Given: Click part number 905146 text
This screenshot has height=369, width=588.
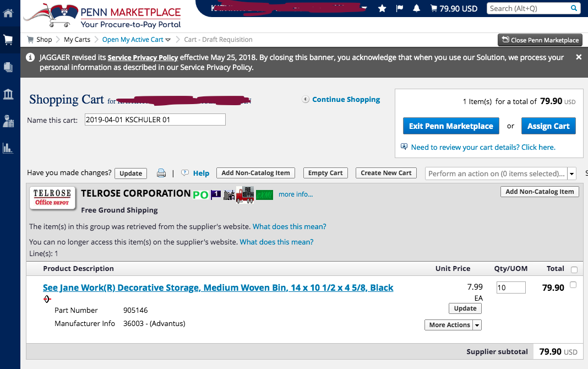Looking at the screenshot, I should pyautogui.click(x=135, y=310).
